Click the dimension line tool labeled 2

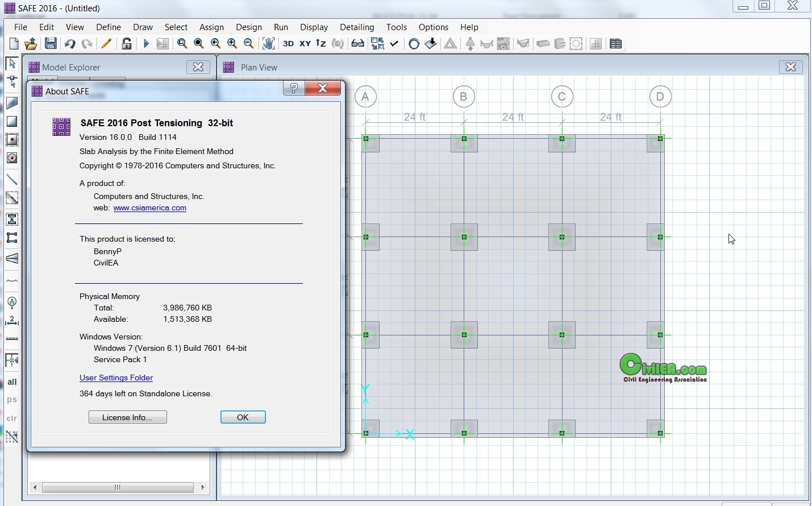point(12,321)
